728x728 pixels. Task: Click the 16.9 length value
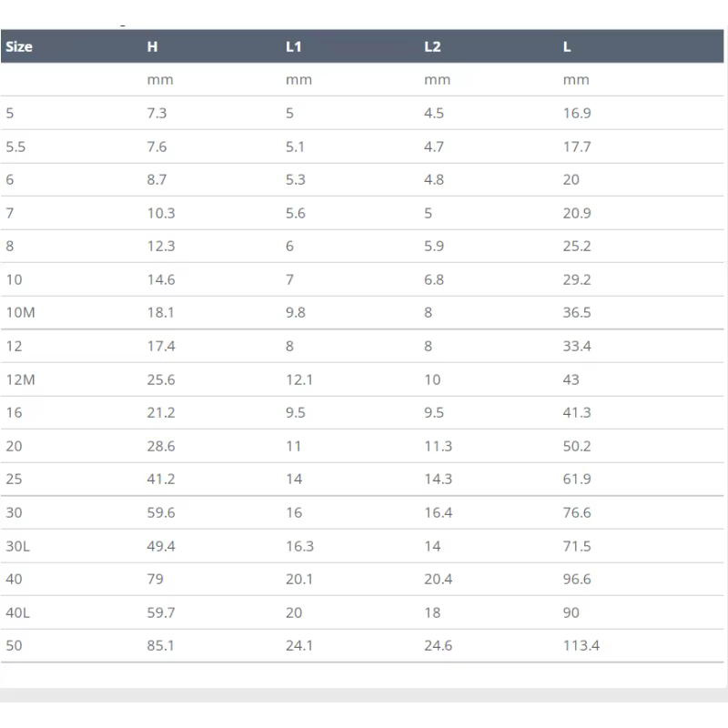coord(577,113)
